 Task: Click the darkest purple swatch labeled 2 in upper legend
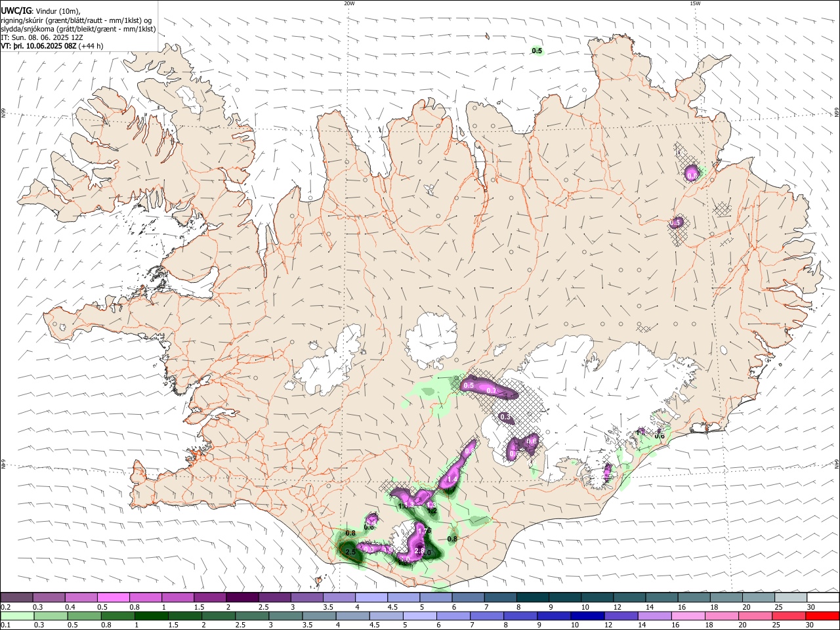coord(241,597)
